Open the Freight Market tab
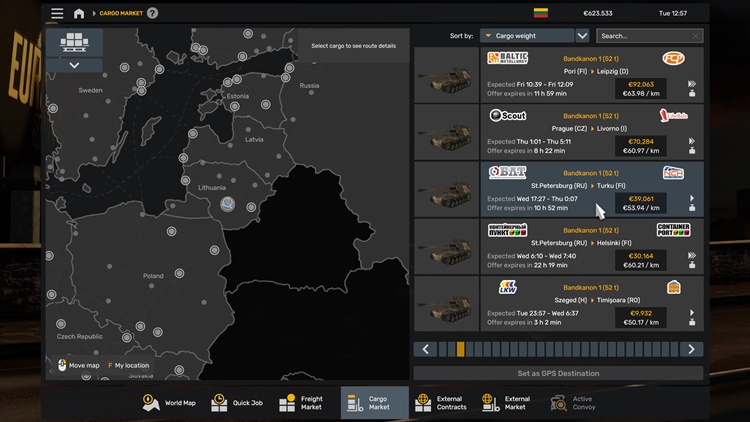Viewport: 750px width, 422px height. coord(304,402)
